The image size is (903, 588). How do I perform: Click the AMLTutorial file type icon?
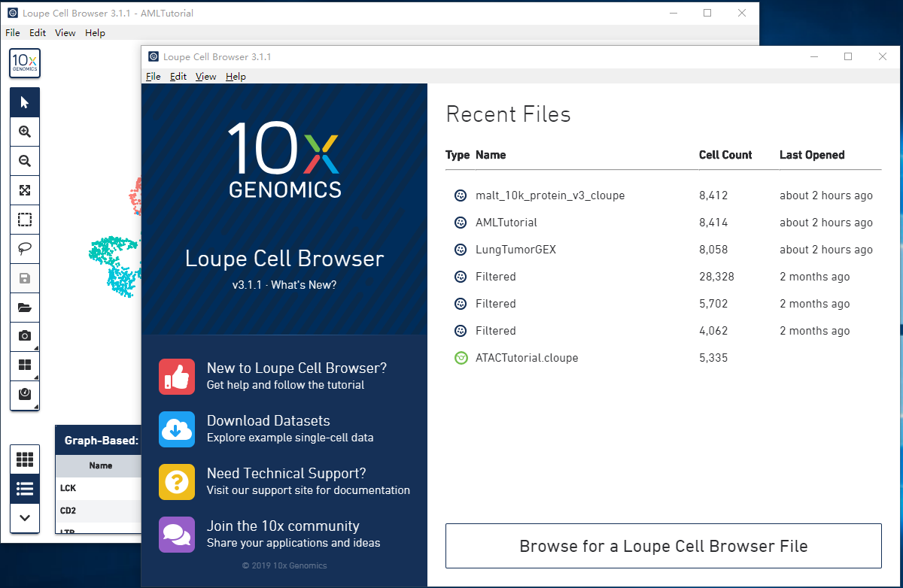point(461,223)
